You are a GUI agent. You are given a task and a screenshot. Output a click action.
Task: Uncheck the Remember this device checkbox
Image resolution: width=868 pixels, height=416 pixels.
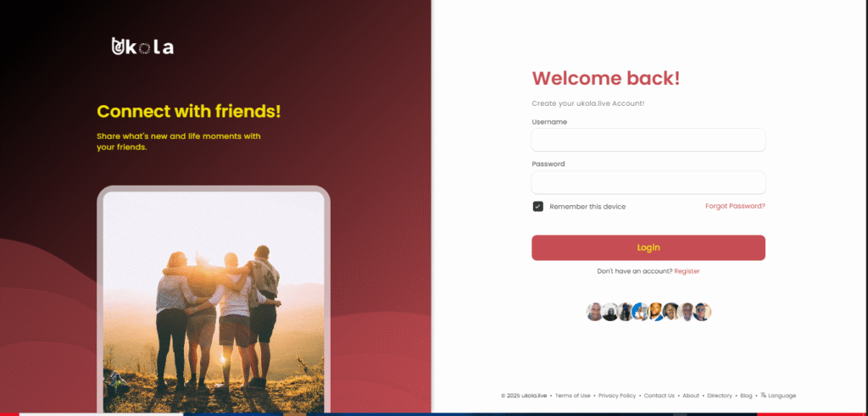(537, 207)
